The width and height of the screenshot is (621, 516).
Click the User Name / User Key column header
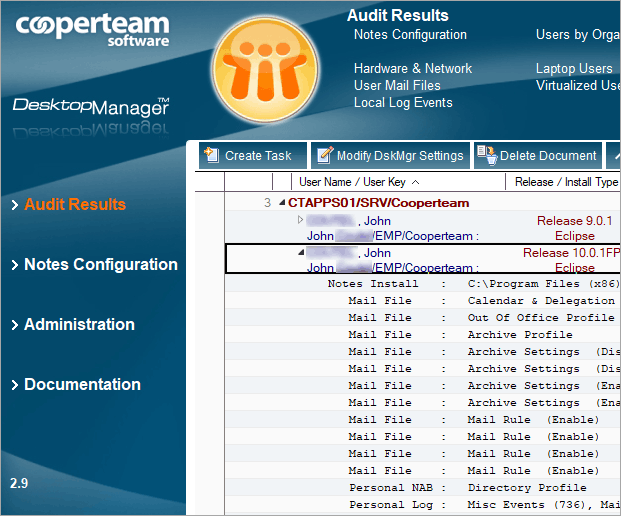coord(398,182)
